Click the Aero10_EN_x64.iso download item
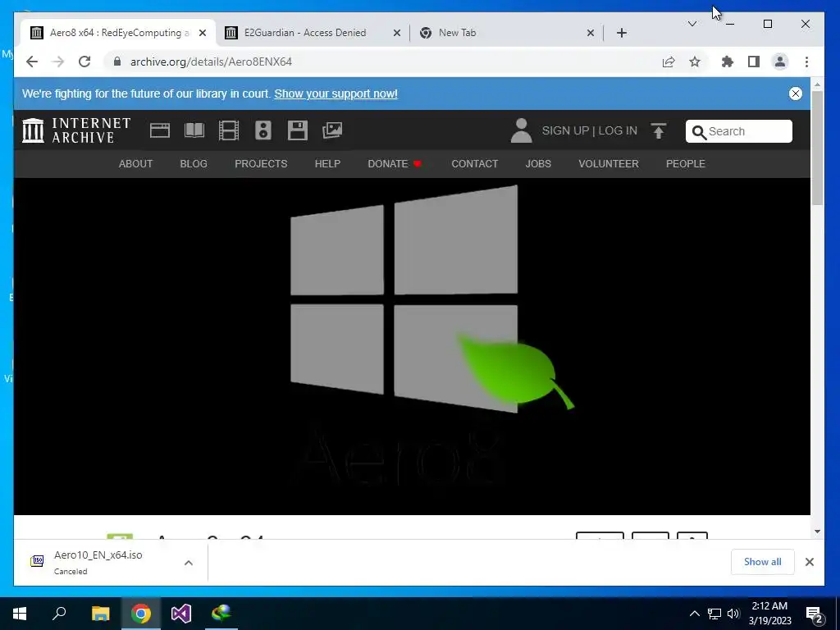Screen dimensions: 840x630 tap(98, 562)
